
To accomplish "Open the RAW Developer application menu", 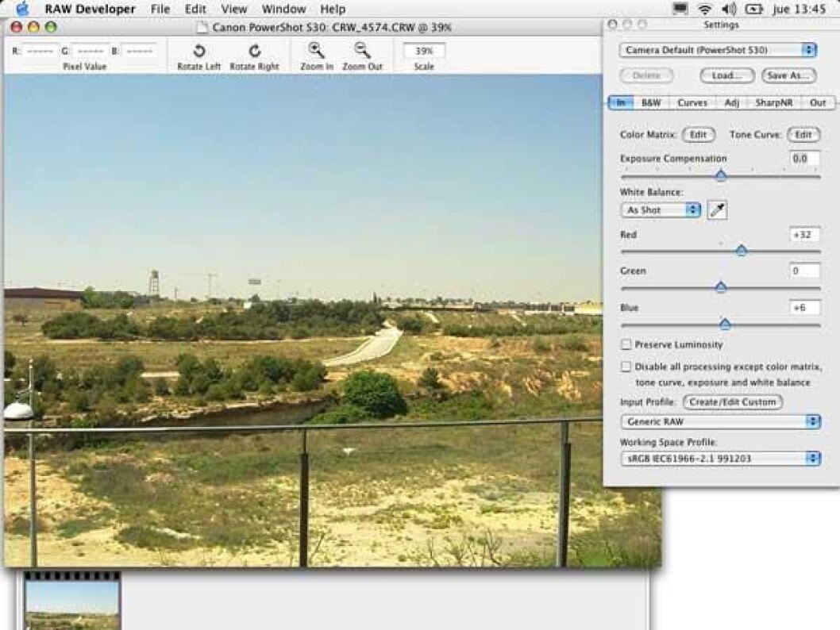I will (90, 9).
